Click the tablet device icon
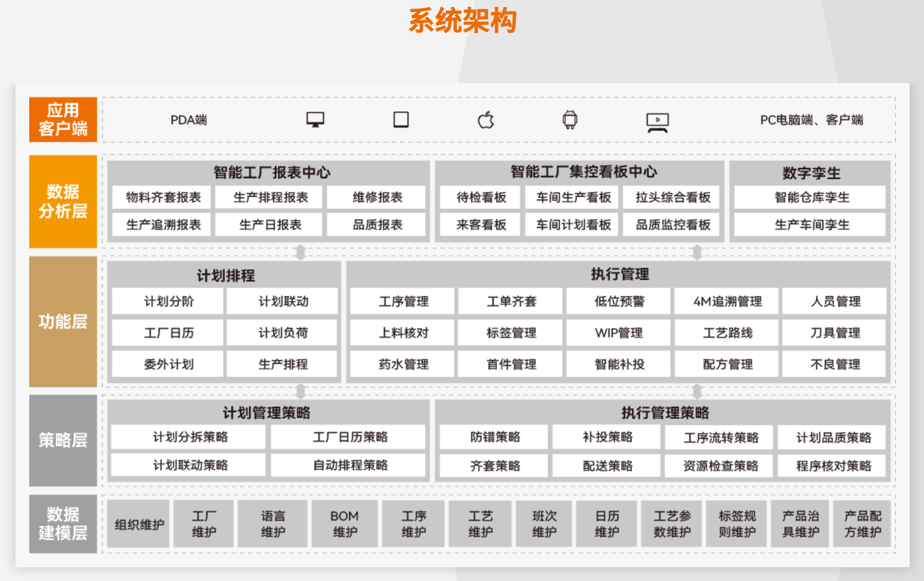Image resolution: width=924 pixels, height=581 pixels. (x=401, y=120)
